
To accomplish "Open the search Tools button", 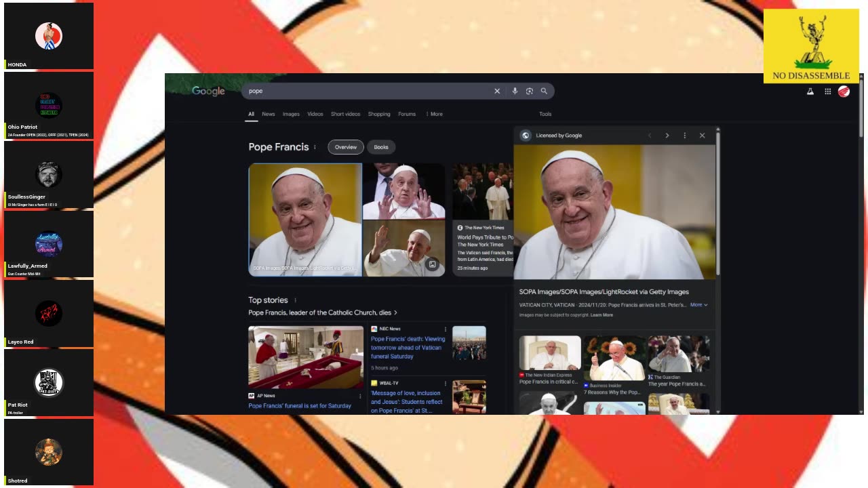I will pos(545,114).
